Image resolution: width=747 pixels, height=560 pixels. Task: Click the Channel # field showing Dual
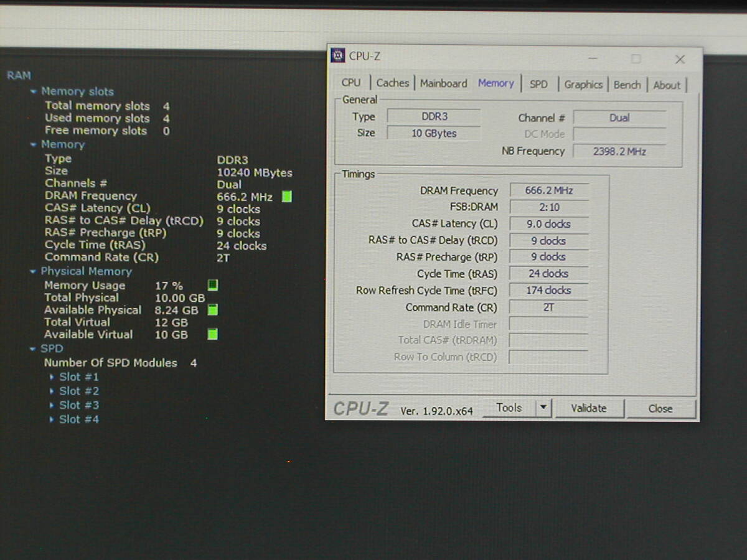click(619, 118)
